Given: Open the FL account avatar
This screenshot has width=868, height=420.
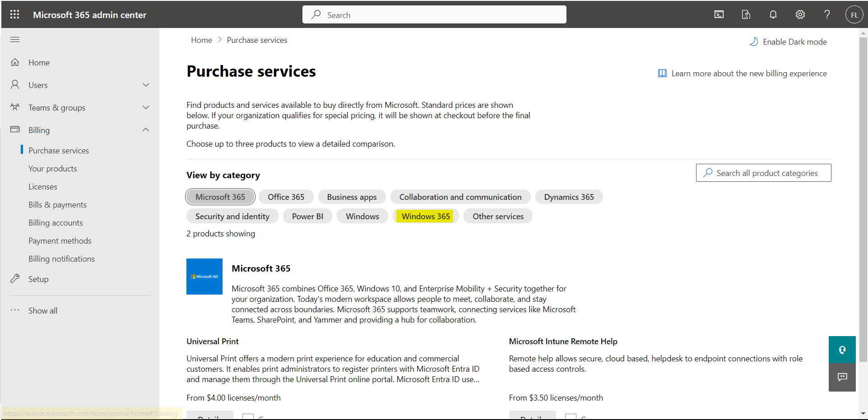Looking at the screenshot, I should (x=854, y=14).
